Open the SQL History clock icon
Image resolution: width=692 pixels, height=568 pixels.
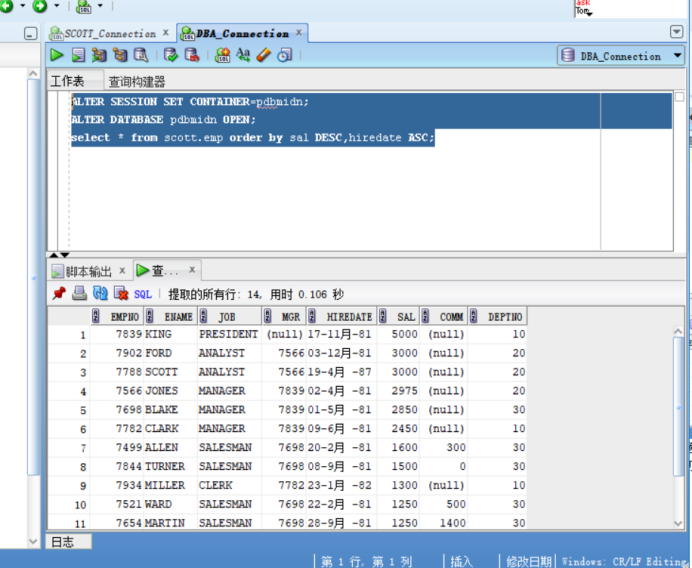(x=285, y=55)
